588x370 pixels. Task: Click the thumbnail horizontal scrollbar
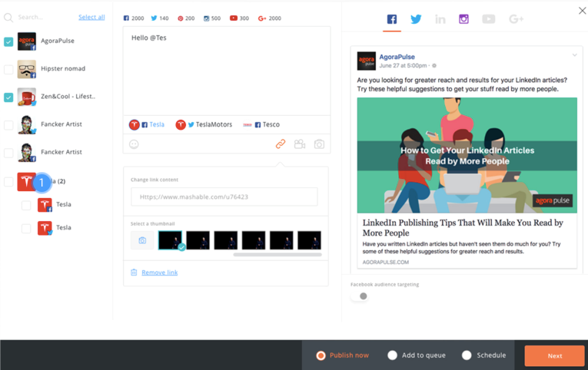point(277,255)
